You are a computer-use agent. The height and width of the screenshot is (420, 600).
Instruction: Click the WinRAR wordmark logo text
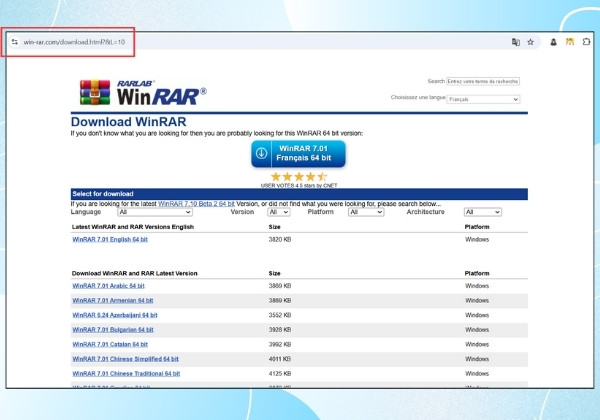pyautogui.click(x=161, y=93)
